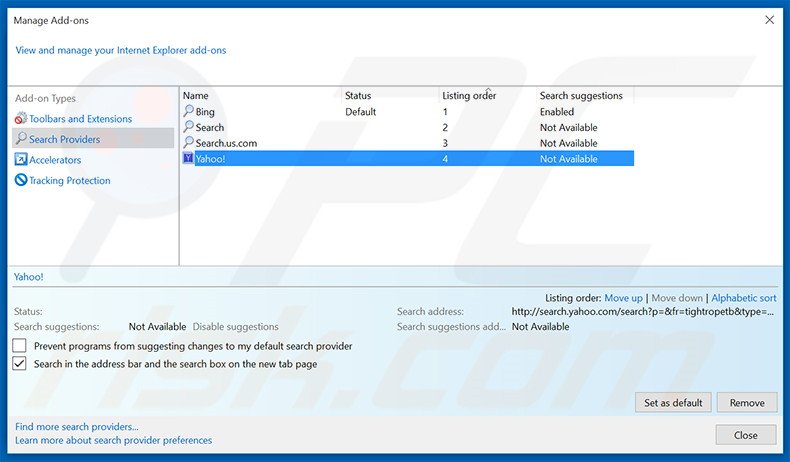Click Not Available cell in Search.us.com row
790x462 pixels.
pyautogui.click(x=568, y=143)
